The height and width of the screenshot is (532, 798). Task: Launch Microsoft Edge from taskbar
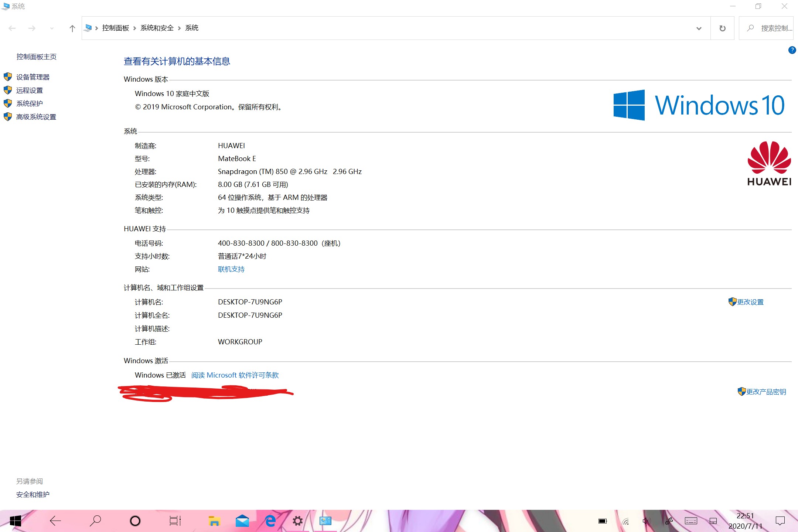[x=270, y=521]
